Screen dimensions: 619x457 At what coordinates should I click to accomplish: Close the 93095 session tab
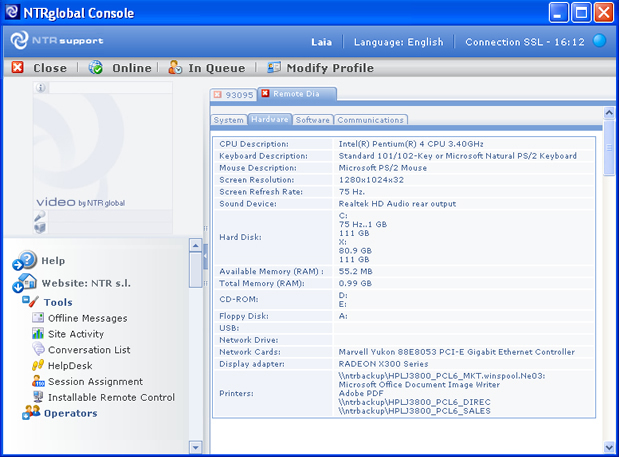217,94
